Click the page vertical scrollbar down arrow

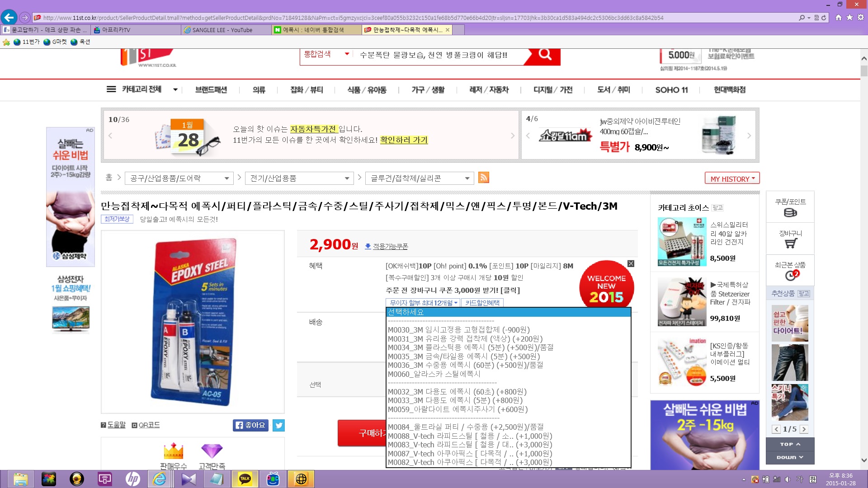(x=863, y=460)
